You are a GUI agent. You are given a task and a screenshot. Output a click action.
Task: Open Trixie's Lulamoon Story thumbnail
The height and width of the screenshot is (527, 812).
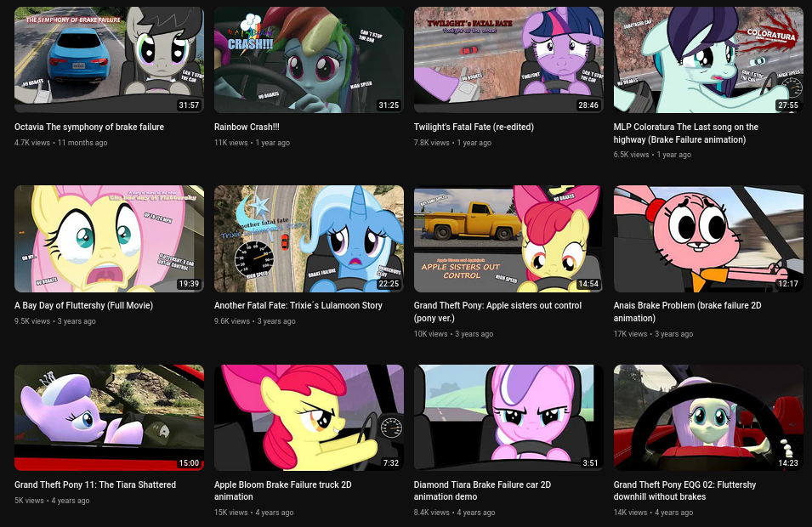(x=309, y=239)
